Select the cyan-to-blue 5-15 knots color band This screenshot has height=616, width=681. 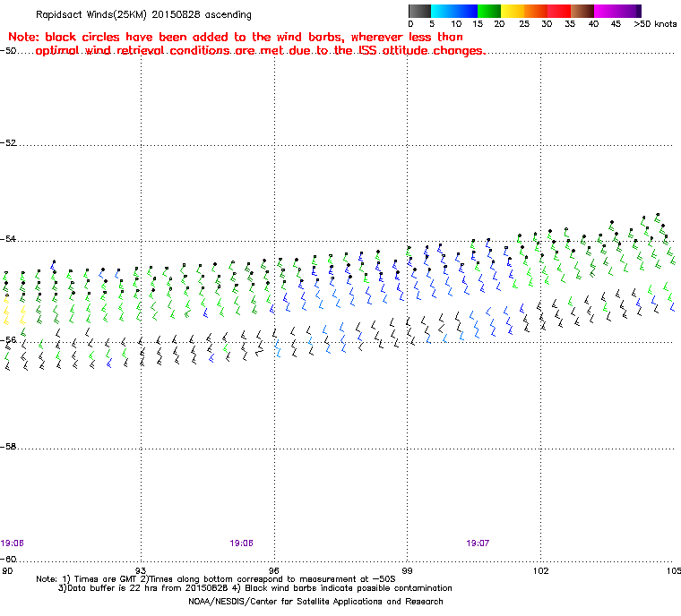coord(454,11)
